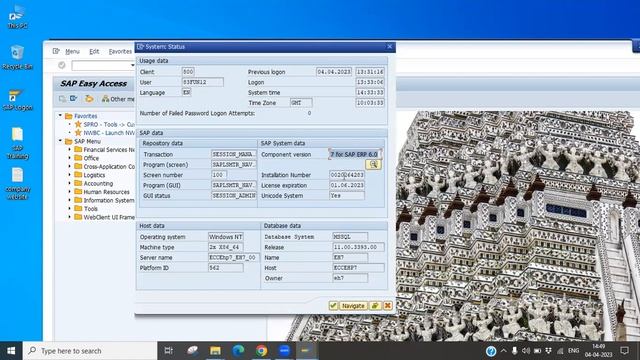Viewport: 640px width, 360px height.
Task: Expand the Accounting folder
Action: point(69,183)
